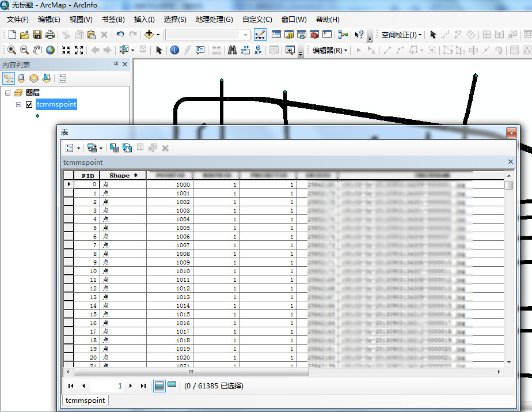Open the Find binoculars tool
The height and width of the screenshot is (412, 532).
[x=232, y=50]
